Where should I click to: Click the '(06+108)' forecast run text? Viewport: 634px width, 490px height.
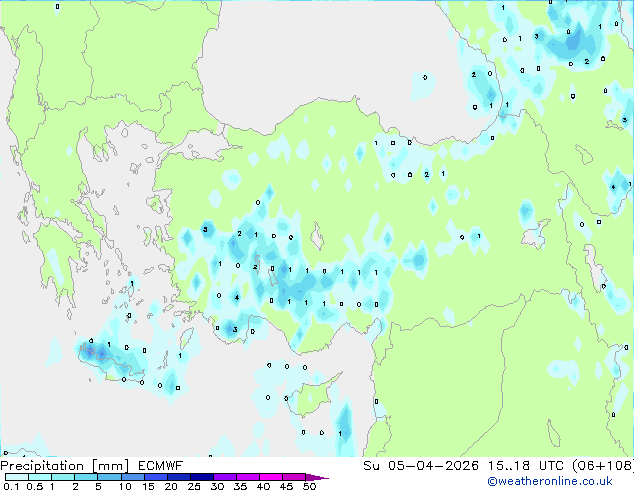pyautogui.click(x=603, y=466)
